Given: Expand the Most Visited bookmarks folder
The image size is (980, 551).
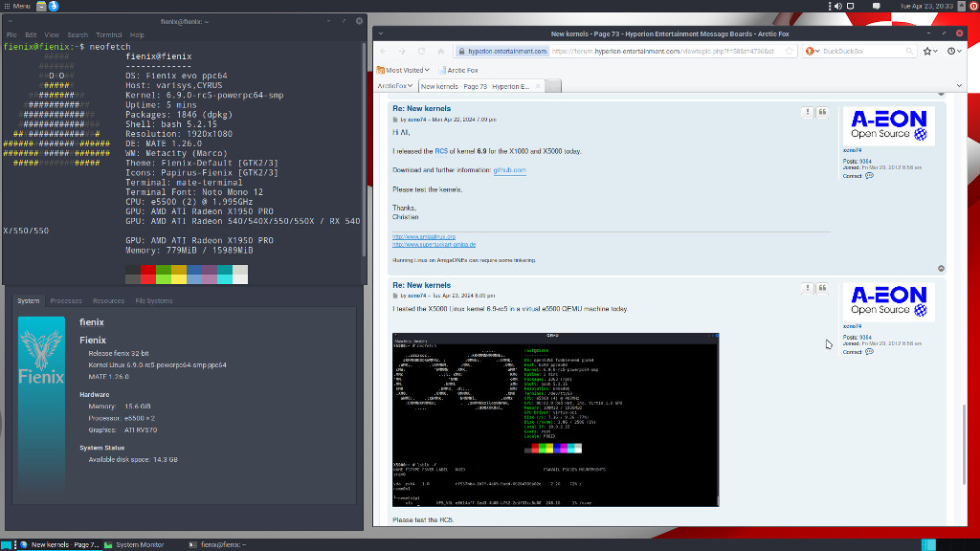Looking at the screenshot, I should point(403,70).
